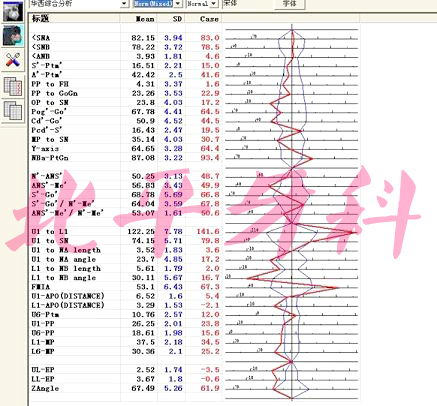
Task: Click the U1 to L1 chart peak
Action: click(x=353, y=232)
